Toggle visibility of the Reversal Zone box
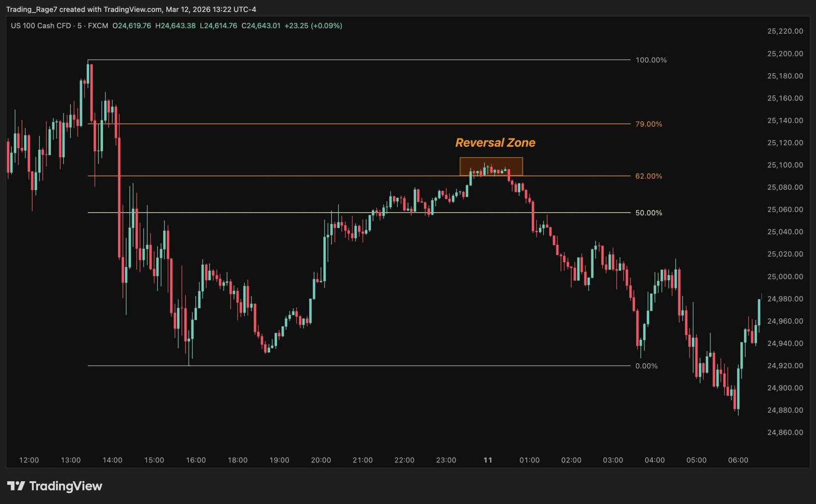The height and width of the screenshot is (504, 816). coord(491,165)
